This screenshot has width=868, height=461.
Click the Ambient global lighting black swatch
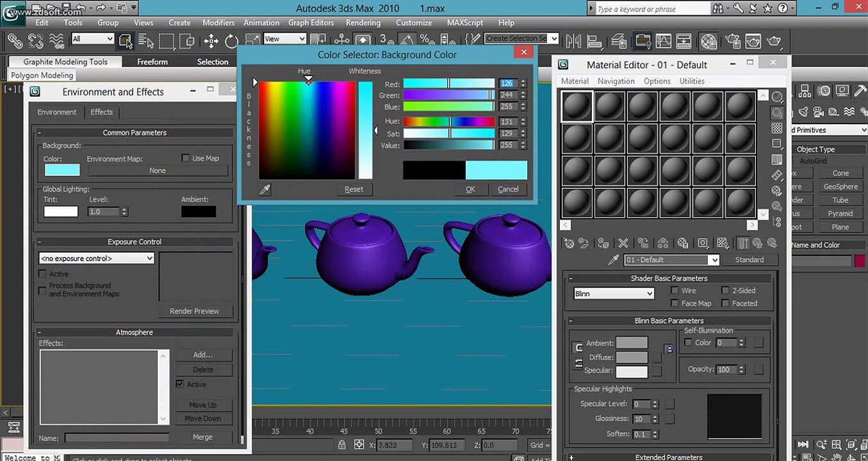click(198, 211)
